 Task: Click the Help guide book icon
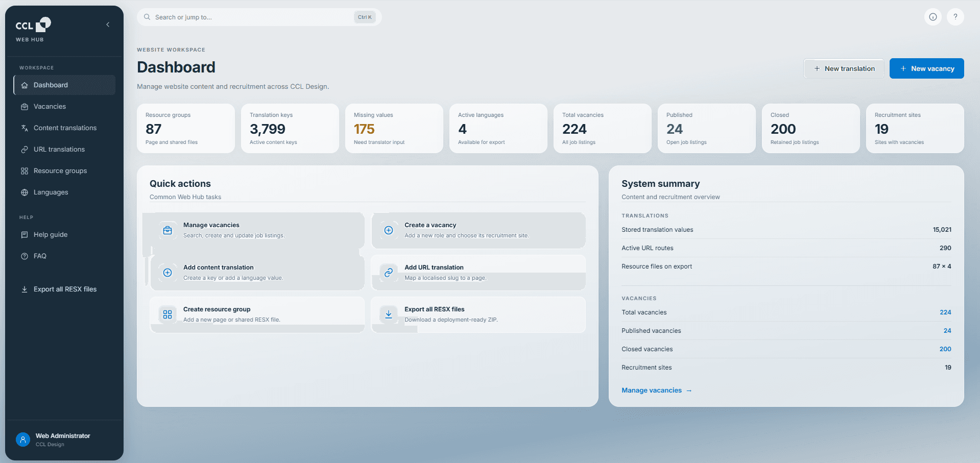click(x=25, y=235)
